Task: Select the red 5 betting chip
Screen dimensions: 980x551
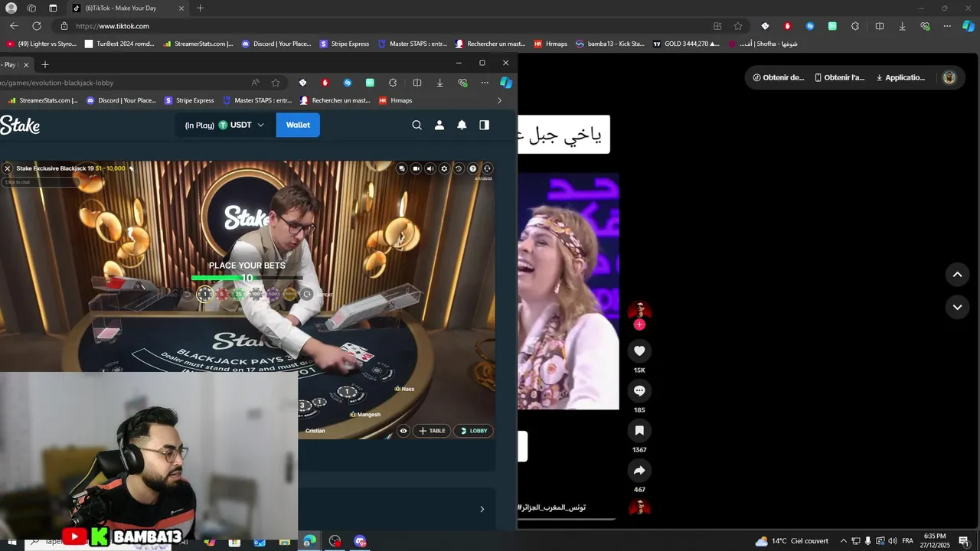Action: pyautogui.click(x=222, y=294)
